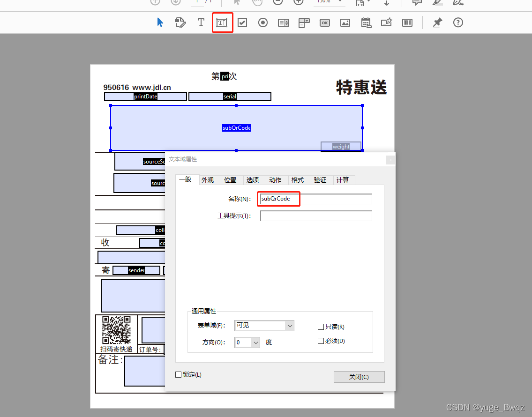The width and height of the screenshot is (532, 417).
Task: Select the 一般 tab
Action: 185,179
